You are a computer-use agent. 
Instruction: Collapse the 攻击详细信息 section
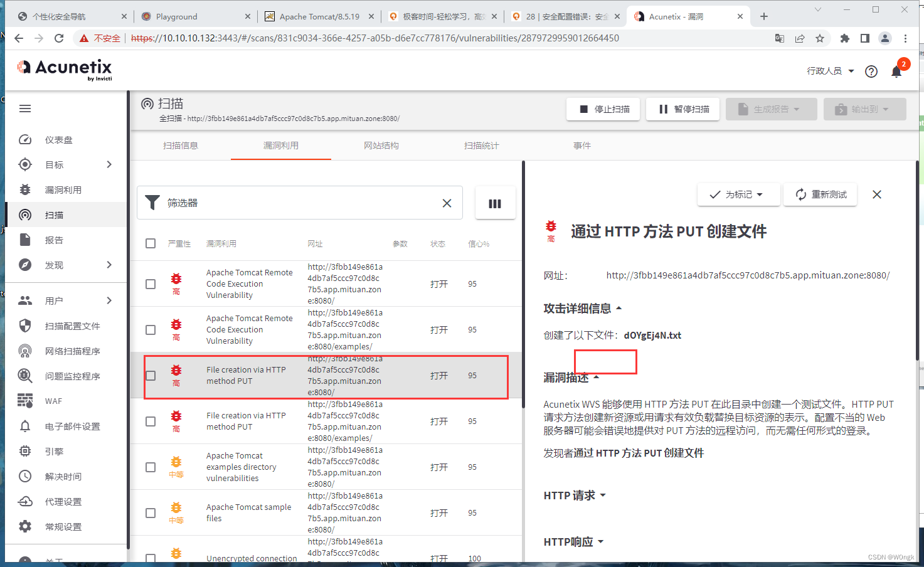coord(583,308)
